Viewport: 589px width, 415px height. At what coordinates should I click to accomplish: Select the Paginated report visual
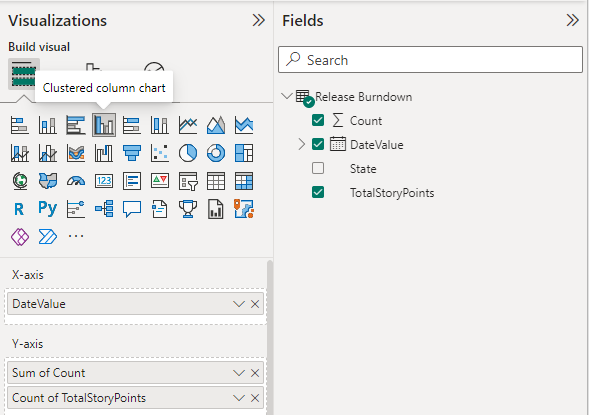coord(216,209)
